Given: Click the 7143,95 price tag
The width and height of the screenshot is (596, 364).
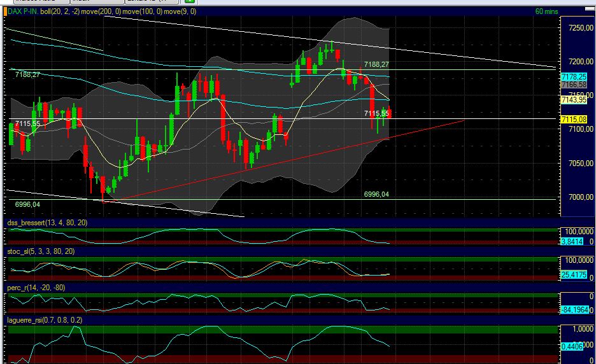Looking at the screenshot, I should coord(574,99).
